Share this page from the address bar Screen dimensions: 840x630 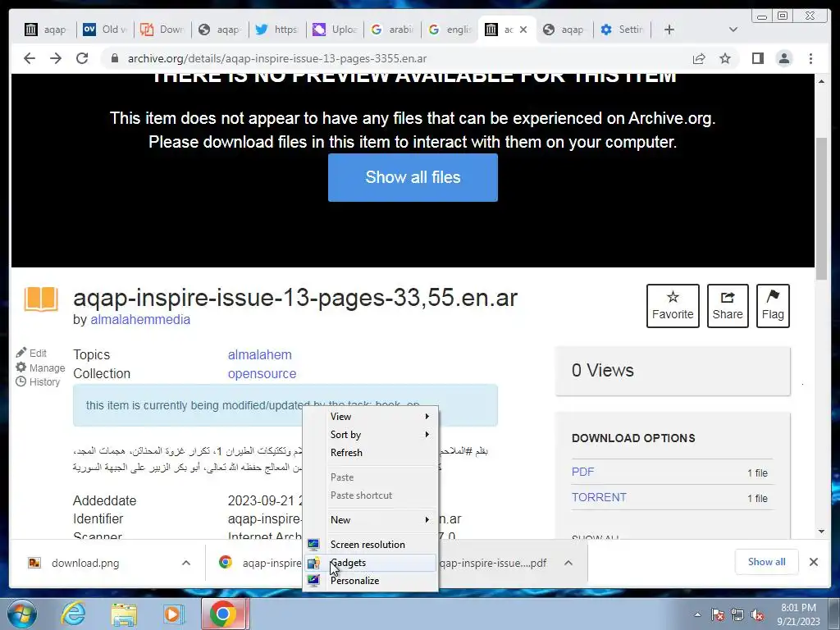tap(699, 58)
